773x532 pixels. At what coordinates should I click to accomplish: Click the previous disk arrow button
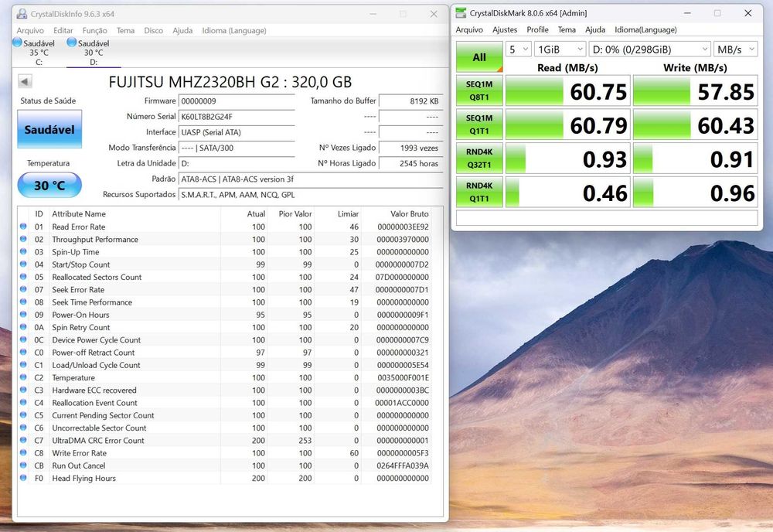25,81
